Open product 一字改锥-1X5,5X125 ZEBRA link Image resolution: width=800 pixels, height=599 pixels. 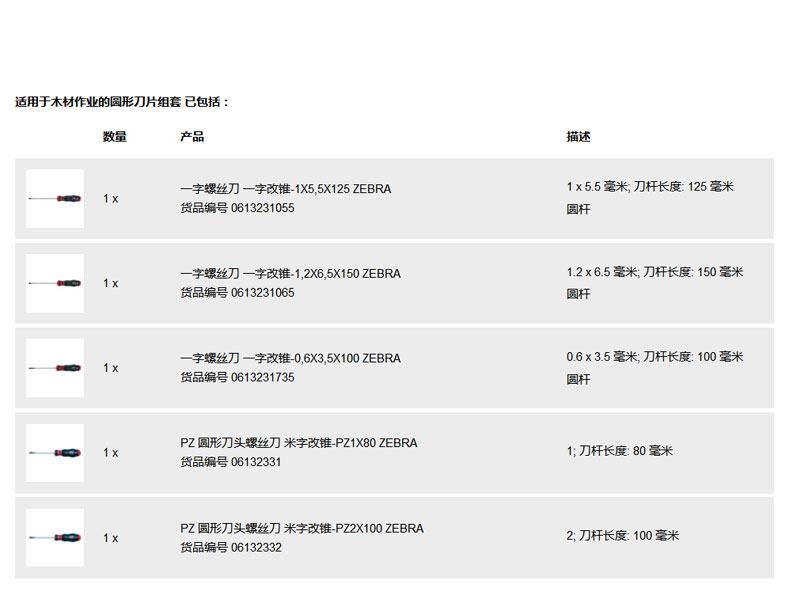[x=285, y=189]
